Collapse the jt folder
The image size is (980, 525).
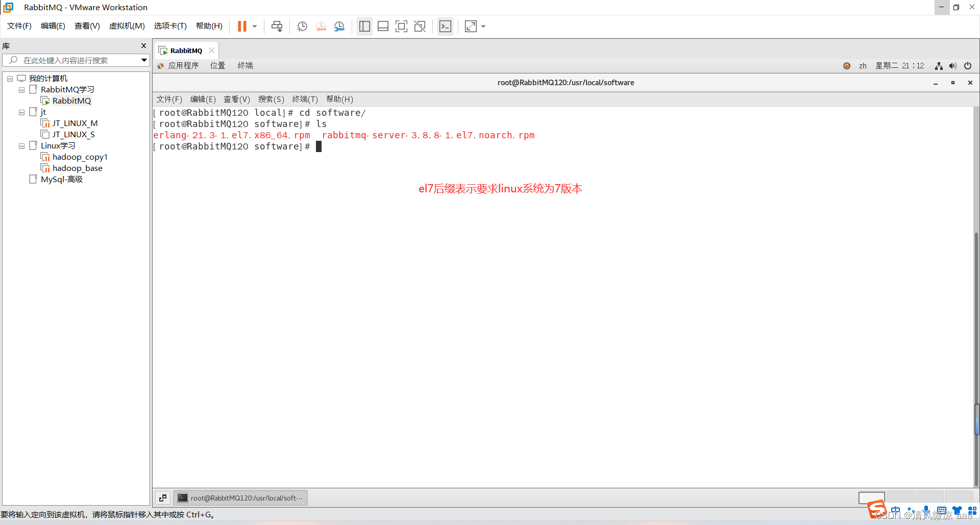pos(21,112)
